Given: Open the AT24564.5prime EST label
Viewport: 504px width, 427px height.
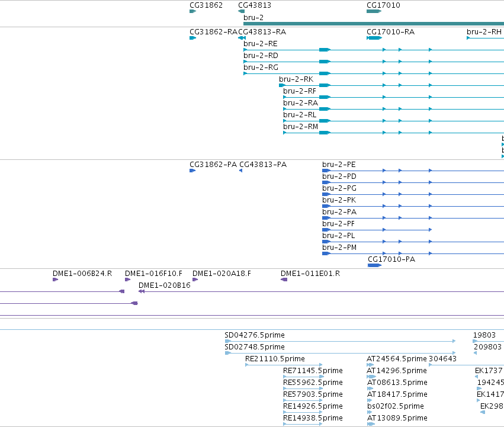Looking at the screenshot, I should [x=397, y=359].
